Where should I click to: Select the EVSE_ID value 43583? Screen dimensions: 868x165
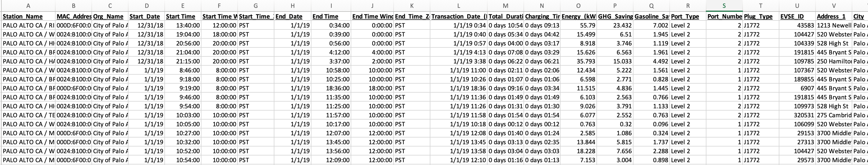pos(797,25)
